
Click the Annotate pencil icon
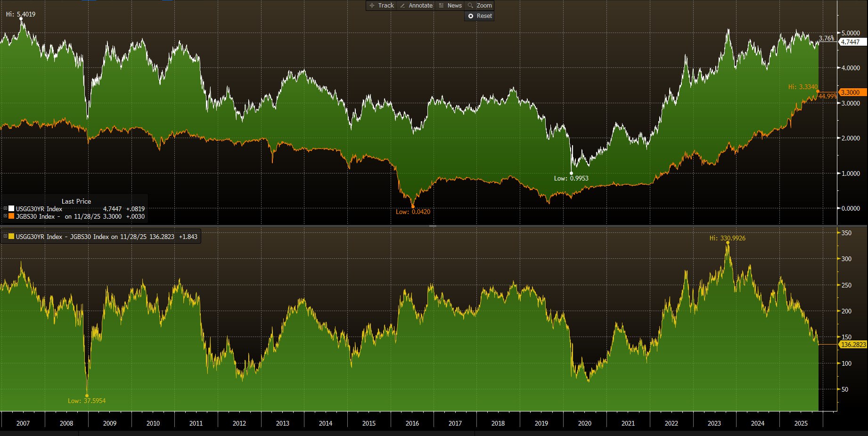click(x=402, y=6)
